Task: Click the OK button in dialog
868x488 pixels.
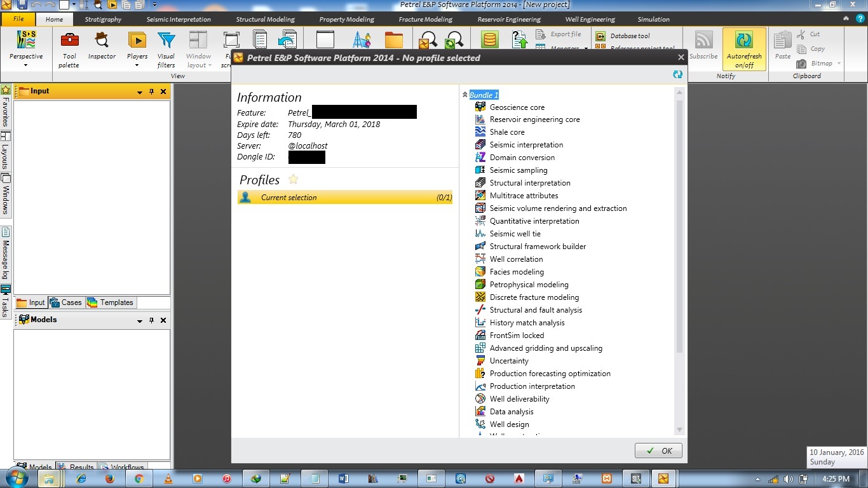Action: 658,451
